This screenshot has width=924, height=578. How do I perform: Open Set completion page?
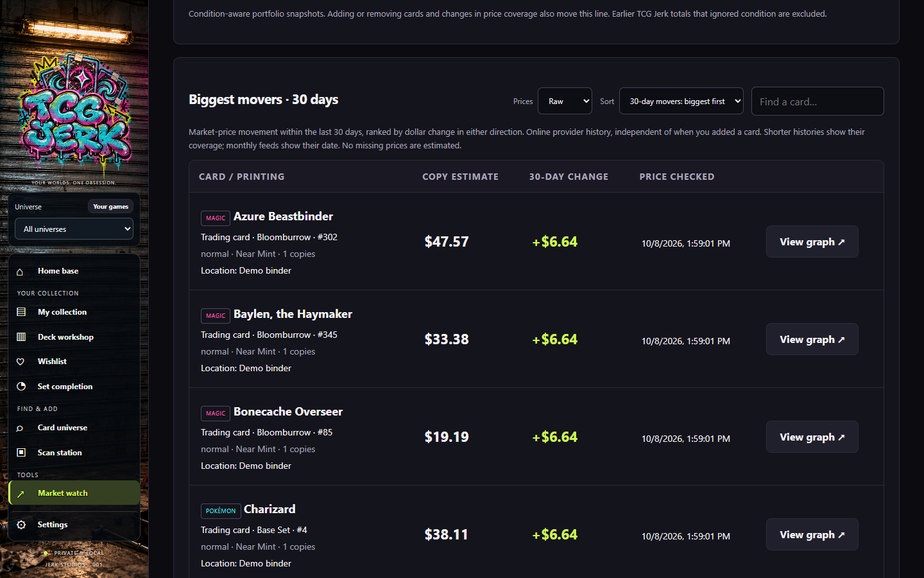click(x=74, y=387)
